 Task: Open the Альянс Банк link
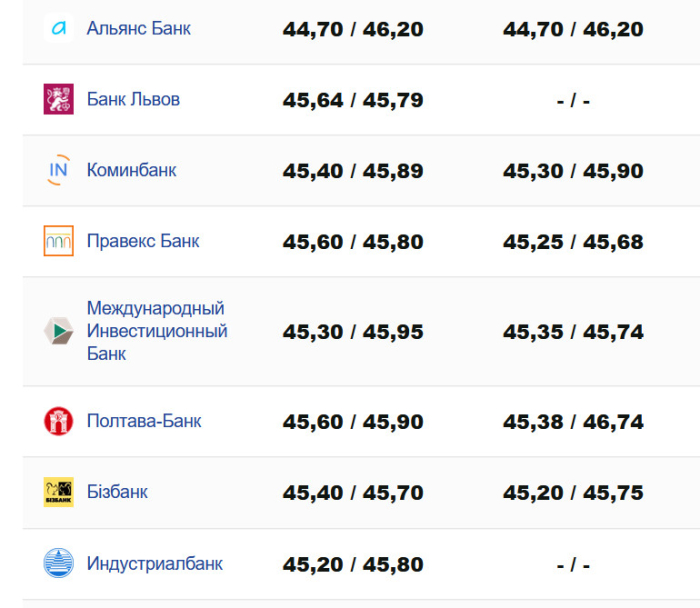point(139,29)
